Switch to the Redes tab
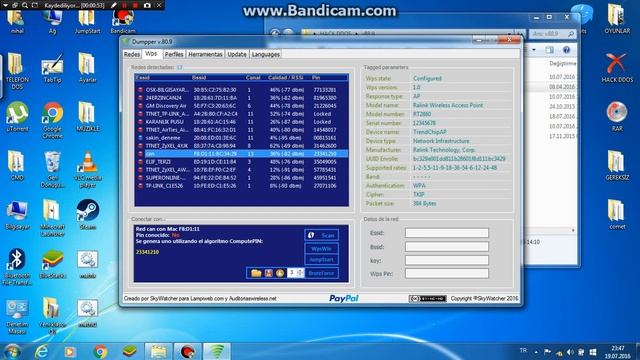Screen dimensions: 640x360 [x=132, y=54]
